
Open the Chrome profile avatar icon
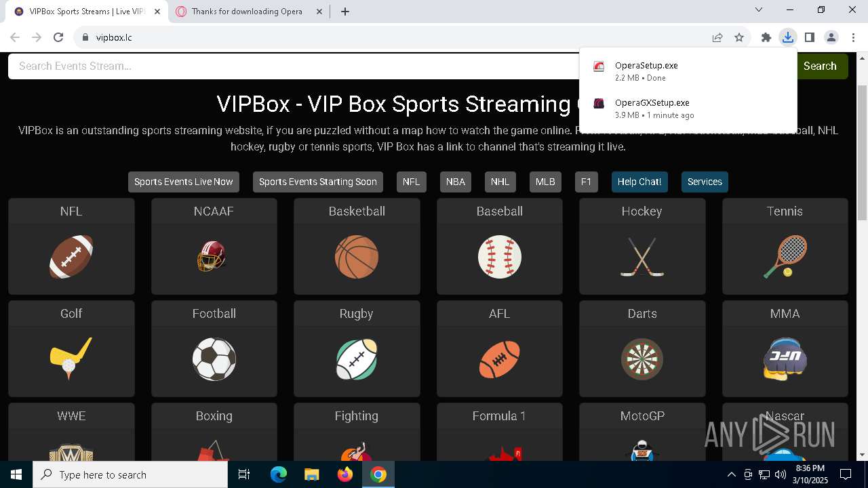(x=831, y=37)
